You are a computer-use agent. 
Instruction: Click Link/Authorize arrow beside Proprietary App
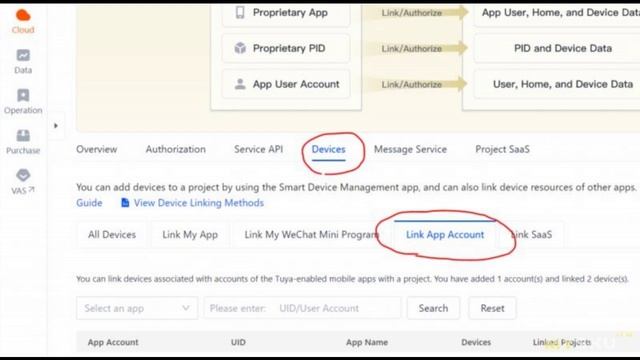point(416,13)
